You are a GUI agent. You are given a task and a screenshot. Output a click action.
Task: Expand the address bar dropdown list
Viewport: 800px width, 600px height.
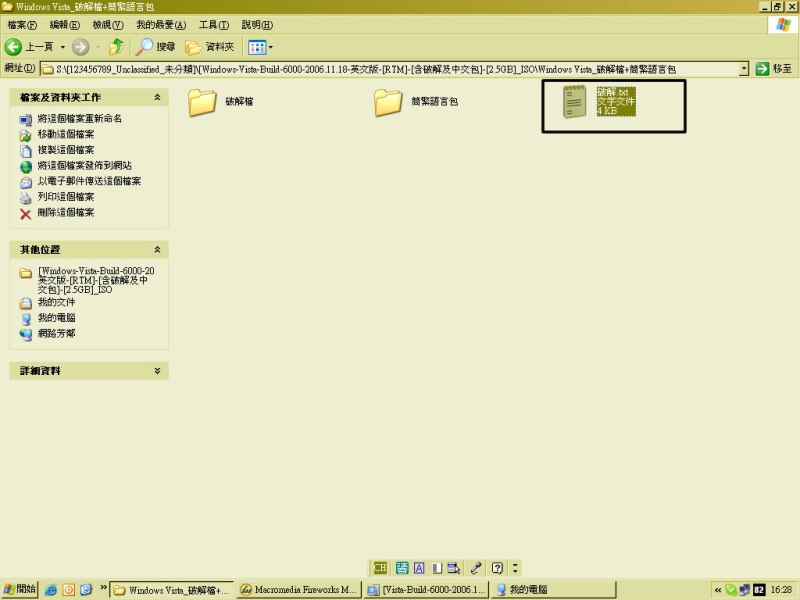744,68
